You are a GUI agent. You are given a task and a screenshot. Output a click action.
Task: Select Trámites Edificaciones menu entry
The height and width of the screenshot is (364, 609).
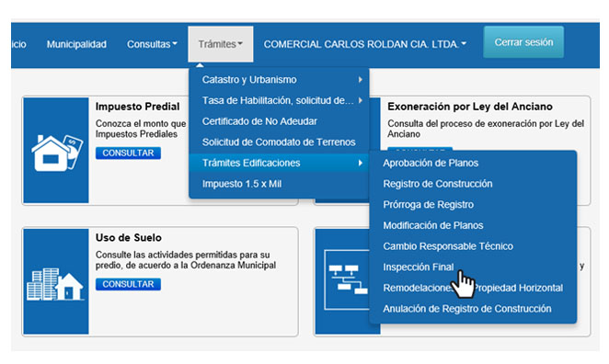pyautogui.click(x=279, y=163)
